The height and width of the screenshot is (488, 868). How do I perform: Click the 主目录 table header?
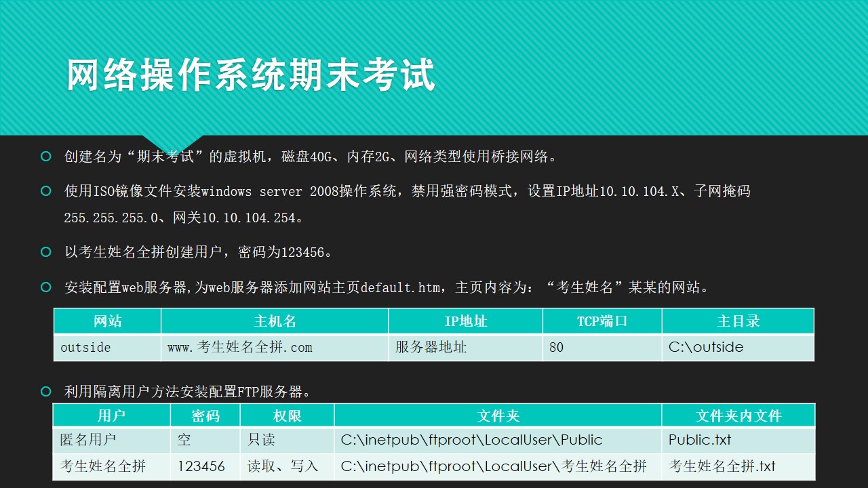(738, 321)
